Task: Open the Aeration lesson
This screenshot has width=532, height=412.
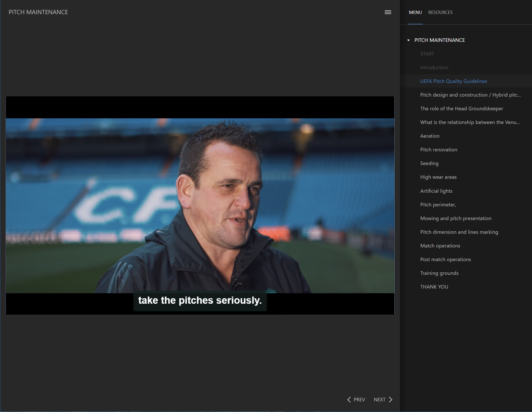Action: (x=430, y=136)
